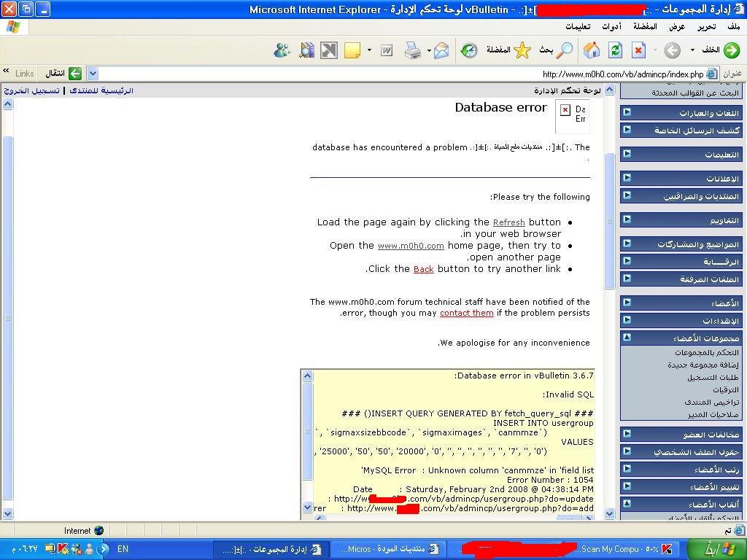Open the address bar dropdown arrow
The height and width of the screenshot is (560, 747).
[93, 74]
